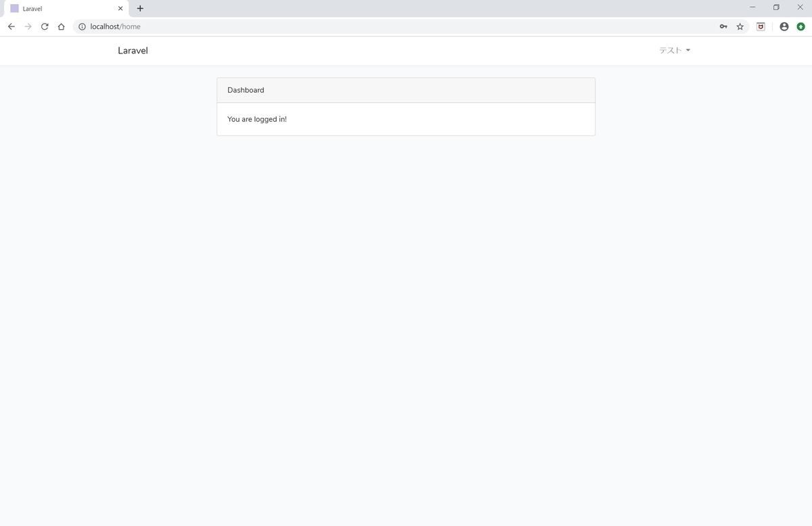Navigate forward in browser history
The image size is (812, 526).
tap(28, 26)
